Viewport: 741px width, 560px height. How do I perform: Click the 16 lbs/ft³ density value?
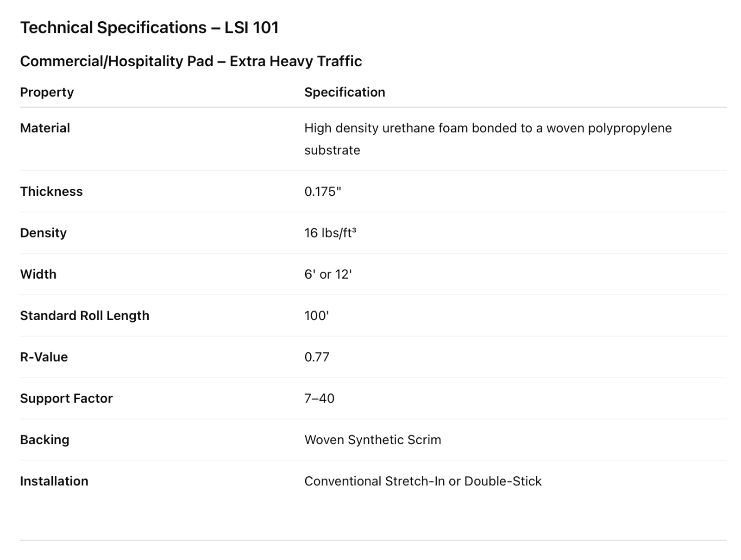click(x=330, y=233)
